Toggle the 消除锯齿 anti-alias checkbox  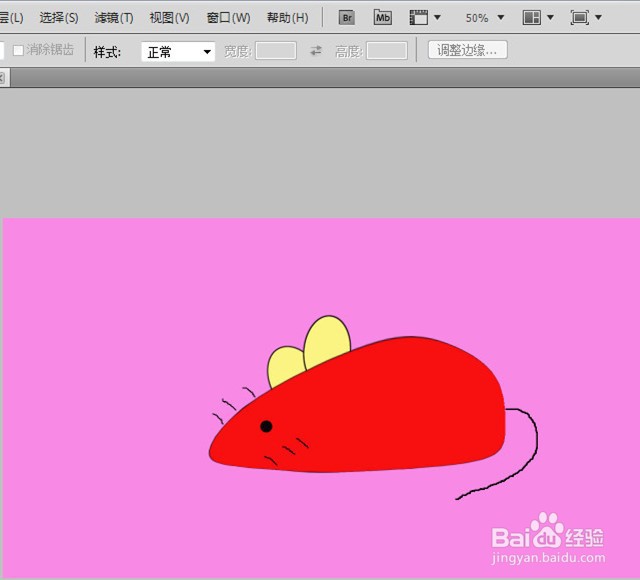tap(18, 50)
